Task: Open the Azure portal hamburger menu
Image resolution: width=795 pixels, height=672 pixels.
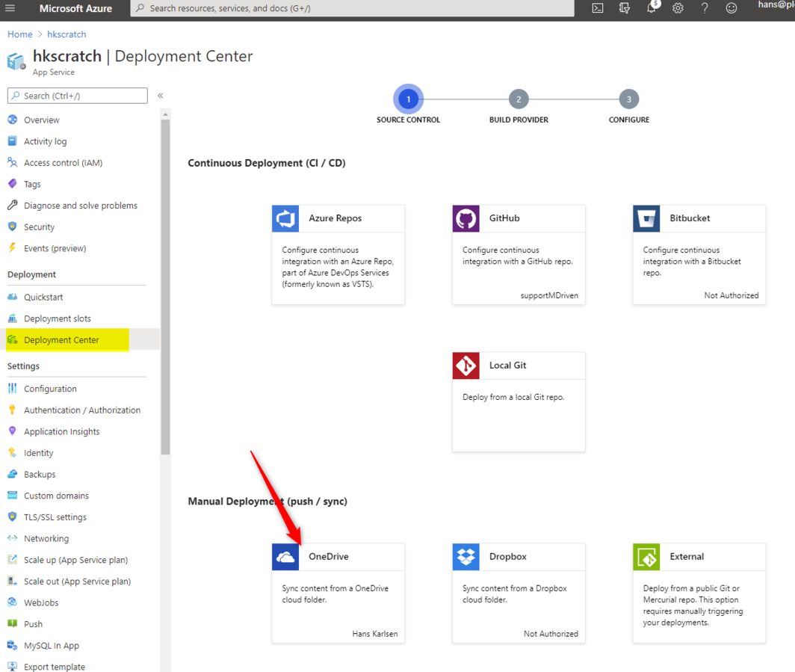Action: [x=10, y=8]
